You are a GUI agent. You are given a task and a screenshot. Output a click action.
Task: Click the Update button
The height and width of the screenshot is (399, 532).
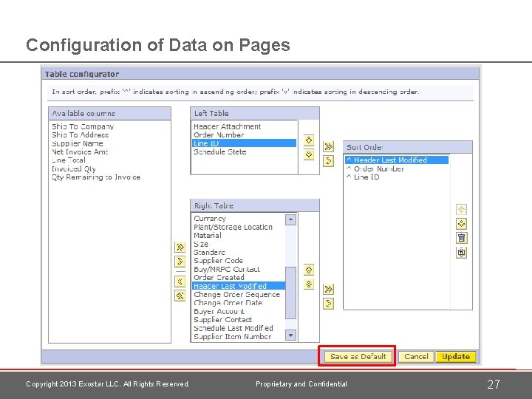coord(456,357)
